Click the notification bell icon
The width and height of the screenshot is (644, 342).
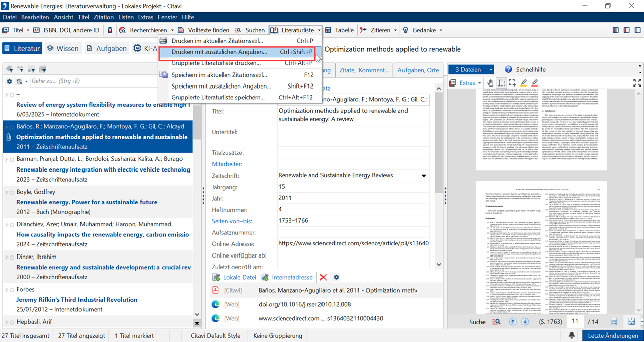click(x=572, y=335)
